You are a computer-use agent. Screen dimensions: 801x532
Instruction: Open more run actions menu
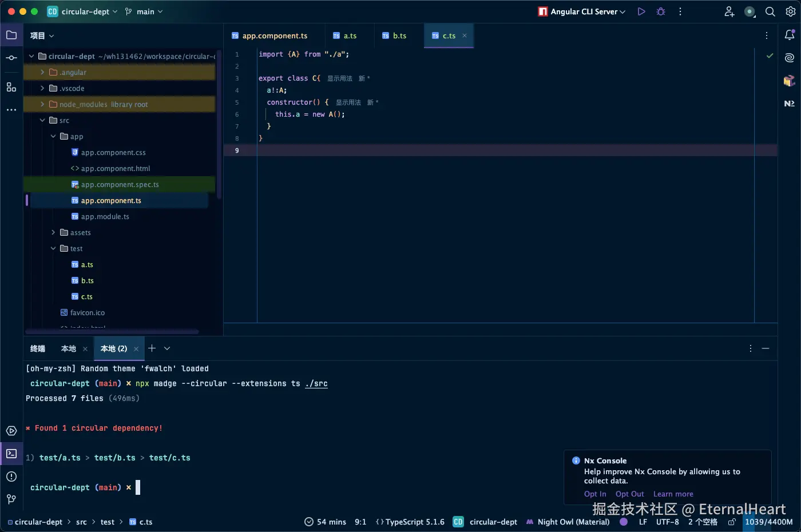(x=680, y=11)
